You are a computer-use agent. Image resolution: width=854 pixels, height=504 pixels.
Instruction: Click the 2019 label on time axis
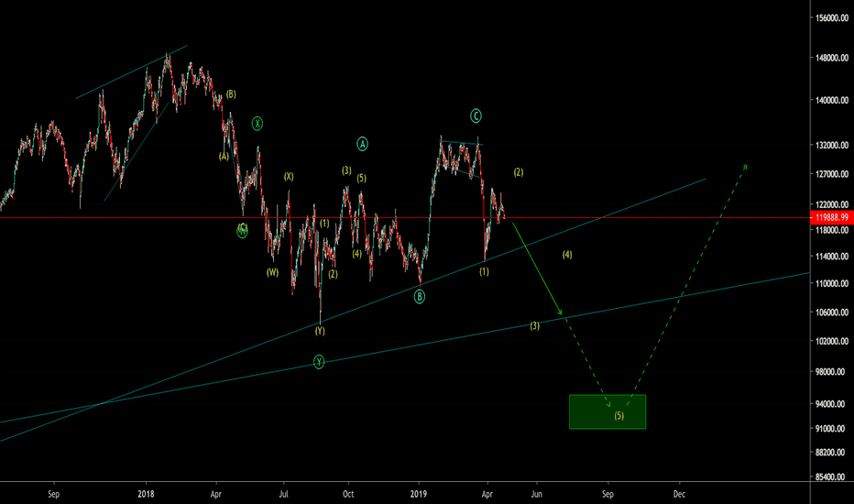(x=418, y=494)
